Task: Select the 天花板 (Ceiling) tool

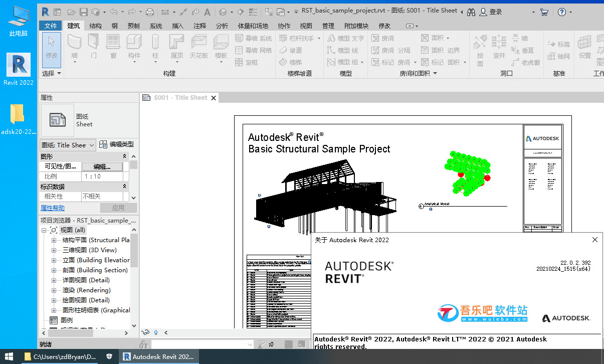Action: click(198, 46)
